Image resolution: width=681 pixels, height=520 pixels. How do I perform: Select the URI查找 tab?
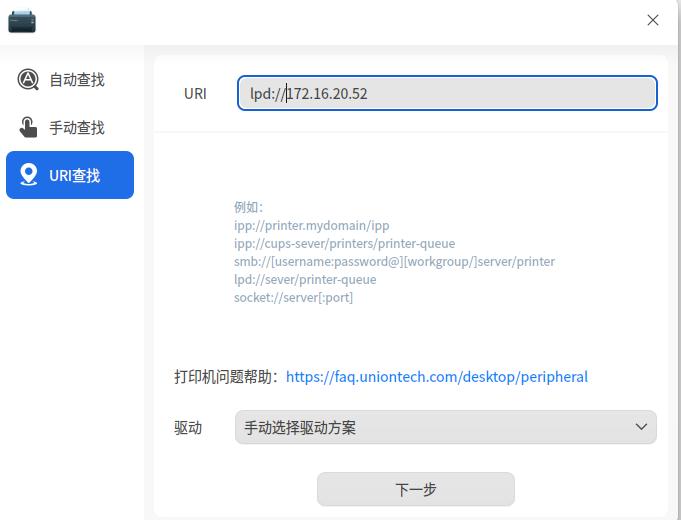(x=70, y=175)
